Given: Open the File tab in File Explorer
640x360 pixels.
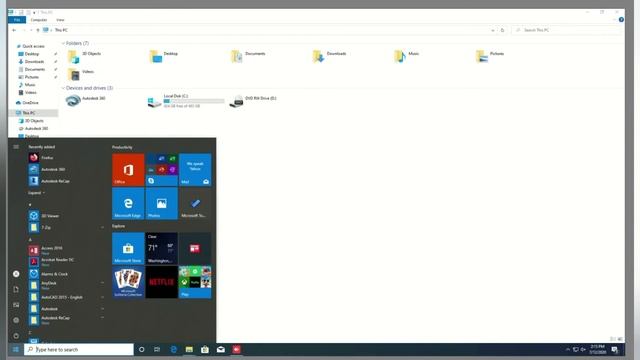Looking at the screenshot, I should pos(17,20).
